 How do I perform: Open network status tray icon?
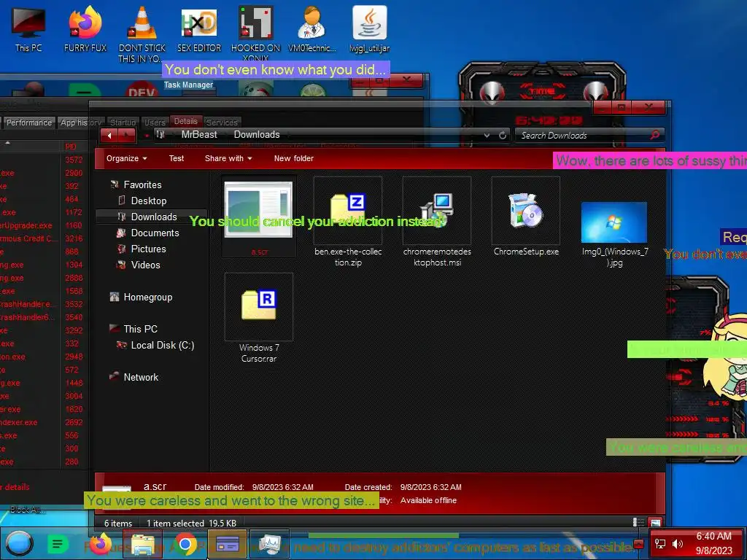tap(659, 544)
